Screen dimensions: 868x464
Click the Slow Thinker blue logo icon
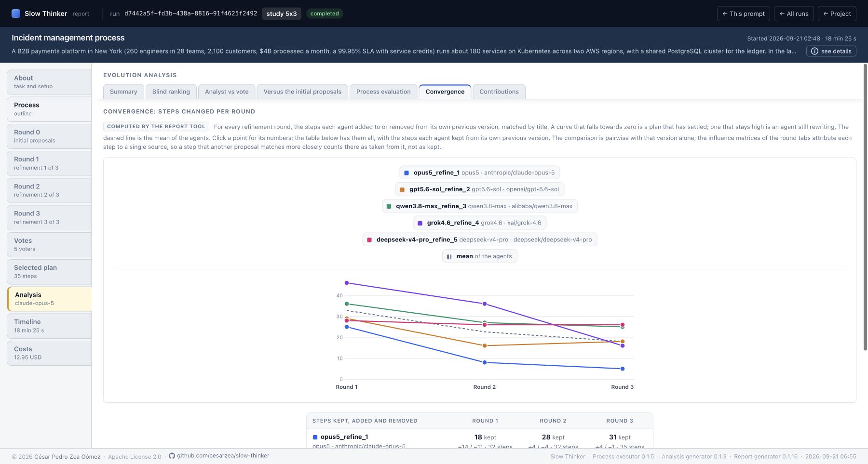pyautogui.click(x=16, y=13)
